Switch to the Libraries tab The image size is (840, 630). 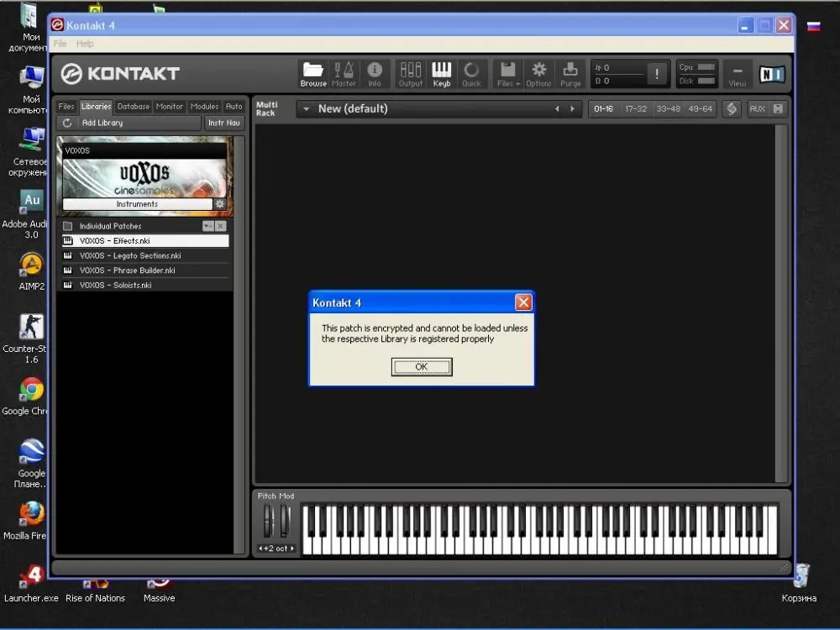pos(97,107)
